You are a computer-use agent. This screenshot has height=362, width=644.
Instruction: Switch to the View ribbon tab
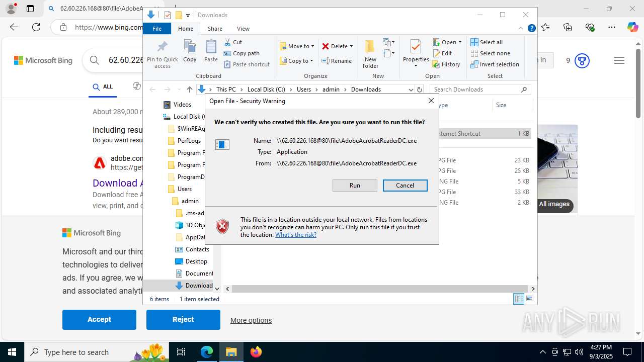point(243,29)
